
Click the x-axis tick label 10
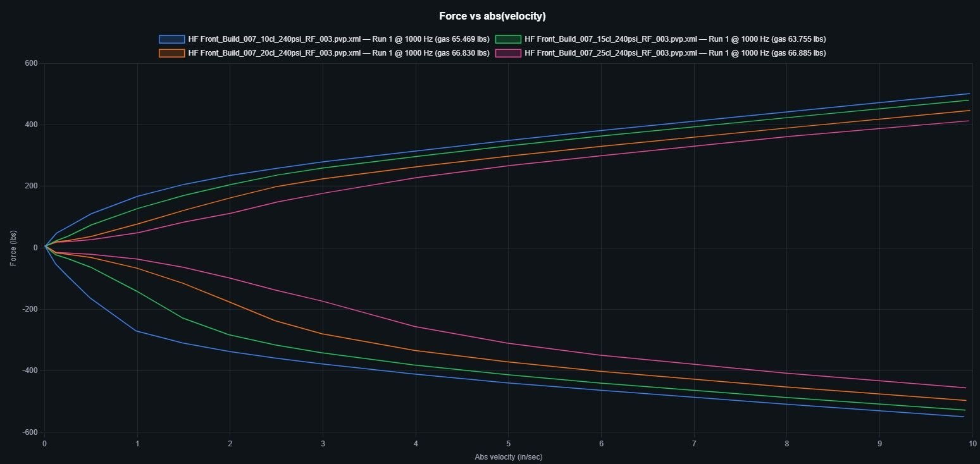(x=972, y=444)
